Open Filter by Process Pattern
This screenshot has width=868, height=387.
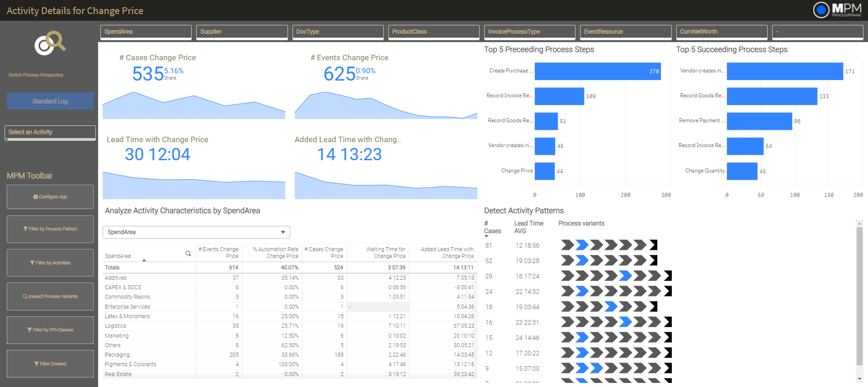coord(50,229)
